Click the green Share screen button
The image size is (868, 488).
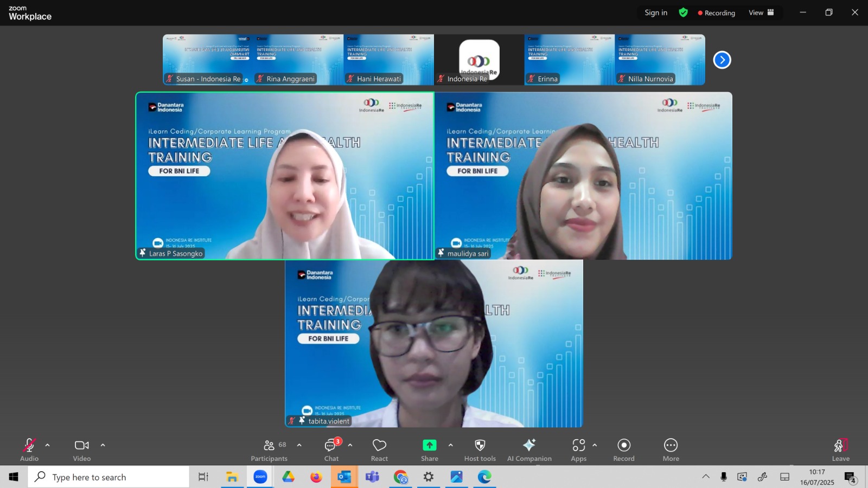pyautogui.click(x=430, y=450)
